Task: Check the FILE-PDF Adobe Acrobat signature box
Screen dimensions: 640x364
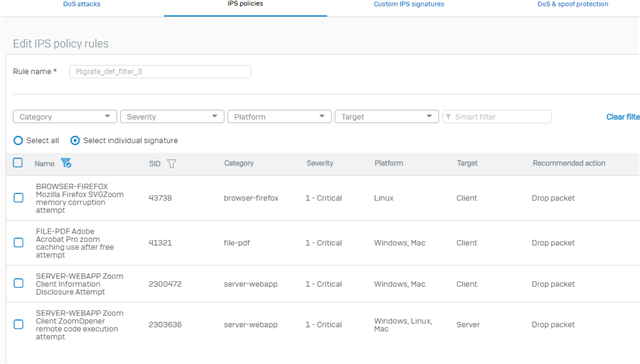Action: [x=18, y=243]
